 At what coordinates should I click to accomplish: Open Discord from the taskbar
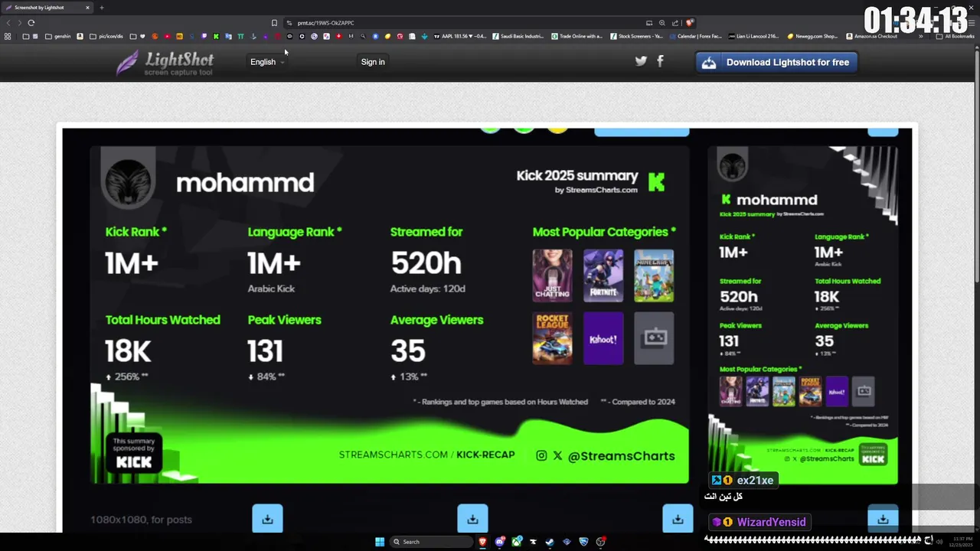pos(499,542)
